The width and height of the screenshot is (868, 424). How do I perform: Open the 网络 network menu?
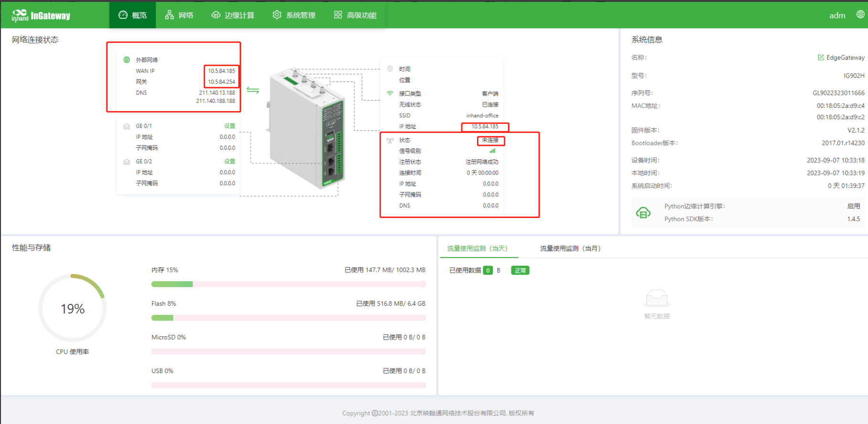[x=180, y=15]
